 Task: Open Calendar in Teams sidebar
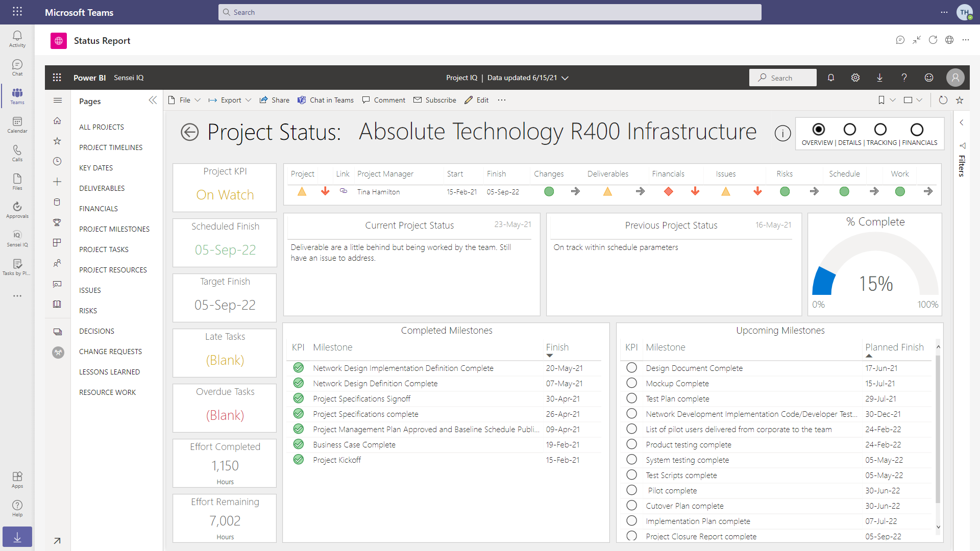point(17,124)
